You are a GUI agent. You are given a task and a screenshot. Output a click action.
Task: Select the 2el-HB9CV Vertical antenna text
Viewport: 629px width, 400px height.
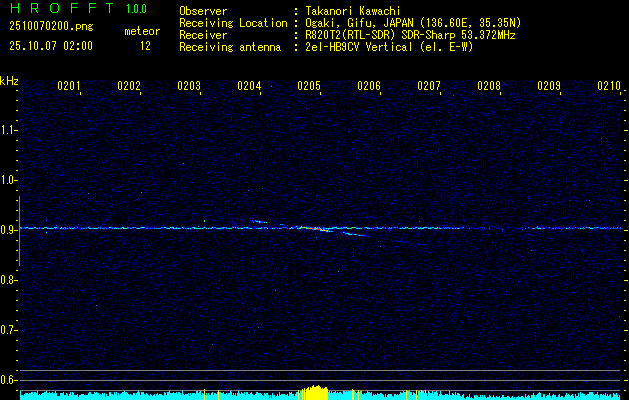click(x=390, y=47)
